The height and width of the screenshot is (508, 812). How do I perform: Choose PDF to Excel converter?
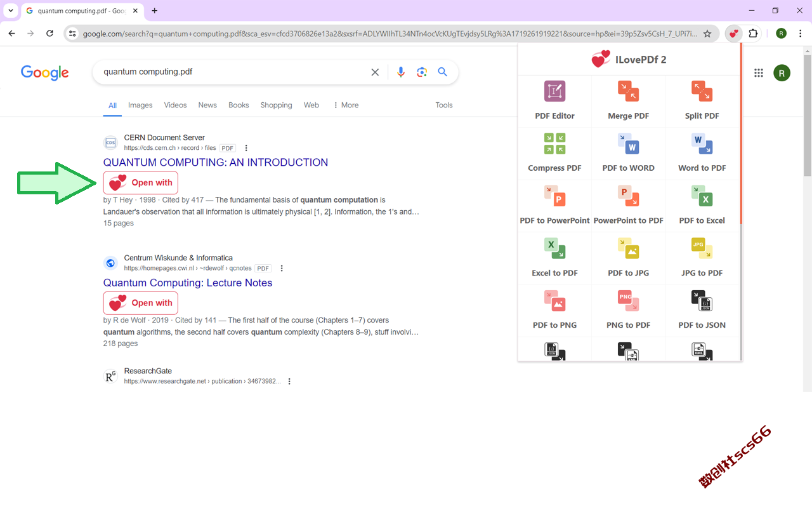[x=702, y=206]
